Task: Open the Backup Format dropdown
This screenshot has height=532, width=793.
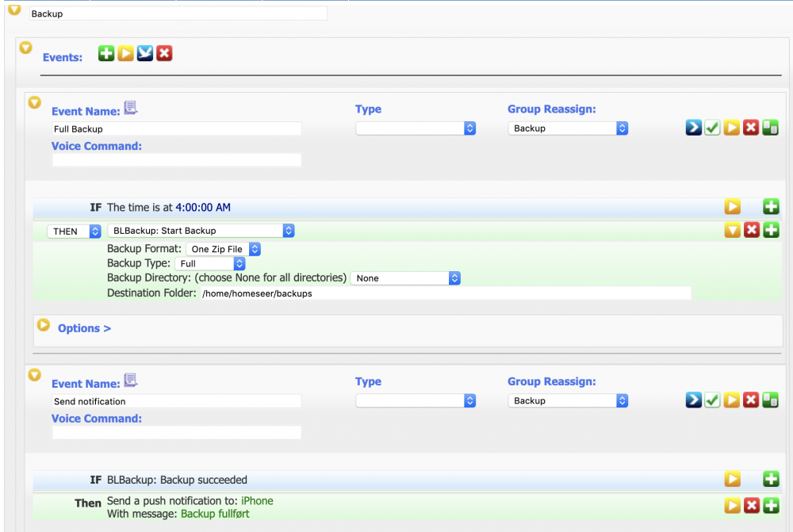Action: (x=227, y=249)
